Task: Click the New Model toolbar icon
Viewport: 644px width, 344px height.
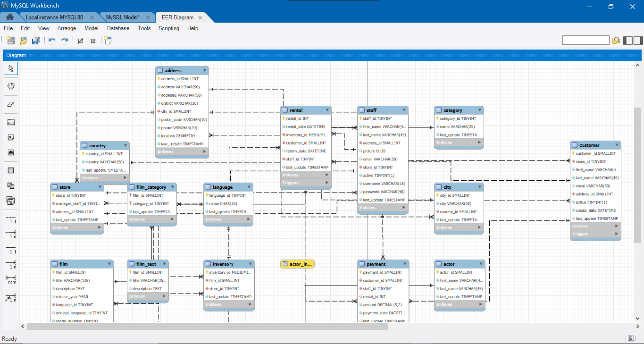Action: click(10, 41)
